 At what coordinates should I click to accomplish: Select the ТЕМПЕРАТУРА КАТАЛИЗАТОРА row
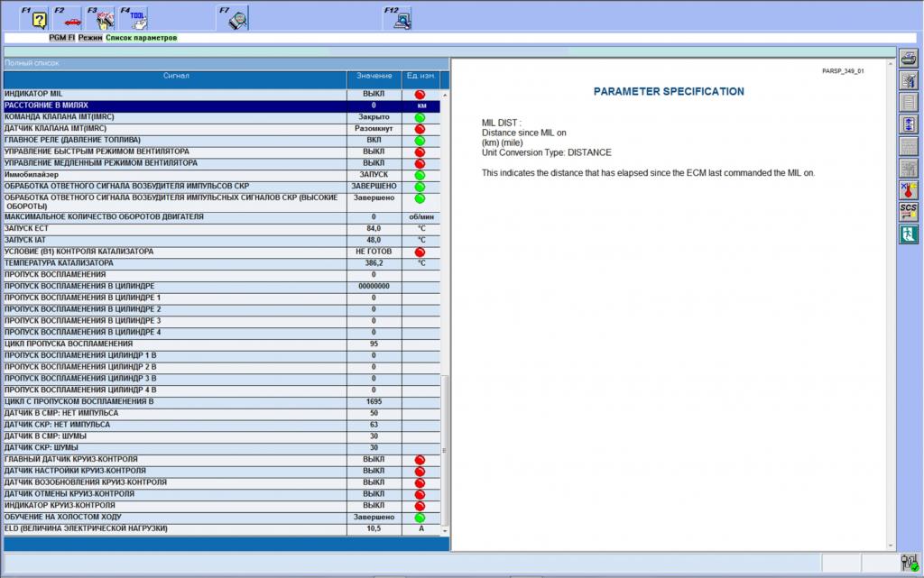pyautogui.click(x=176, y=263)
